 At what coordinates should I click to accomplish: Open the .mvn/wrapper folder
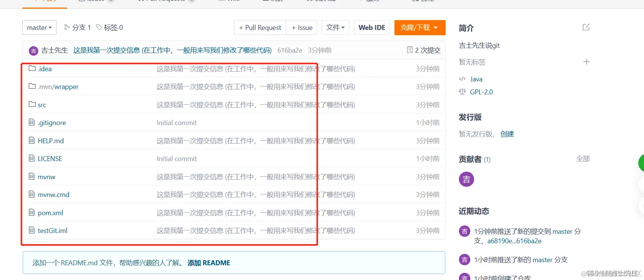[x=58, y=87]
